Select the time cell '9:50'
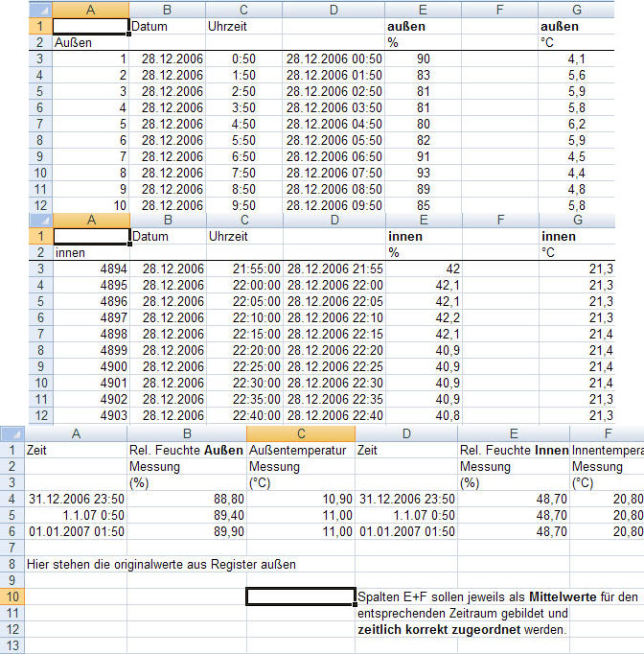Viewport: 644px width, 654px height. [x=243, y=205]
